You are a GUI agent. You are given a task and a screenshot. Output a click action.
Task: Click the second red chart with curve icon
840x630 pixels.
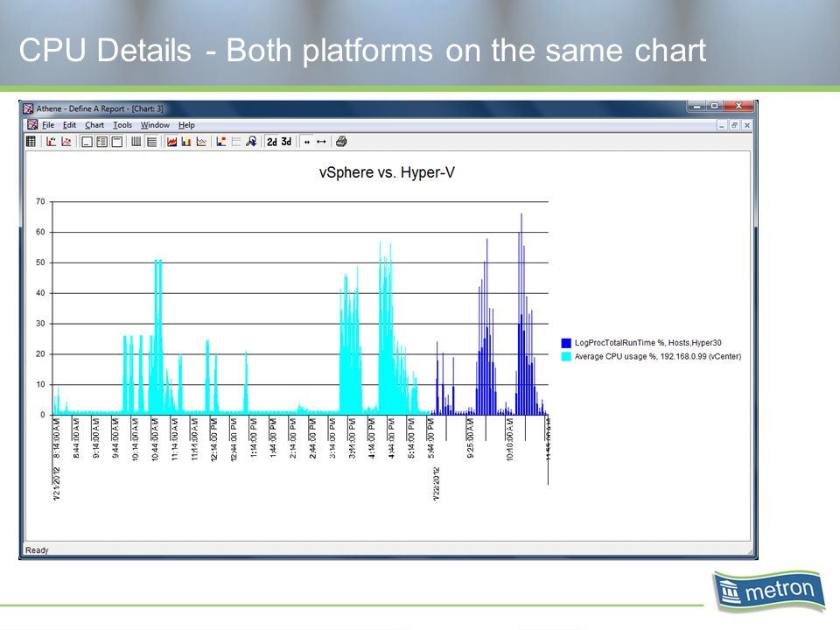coord(66,142)
